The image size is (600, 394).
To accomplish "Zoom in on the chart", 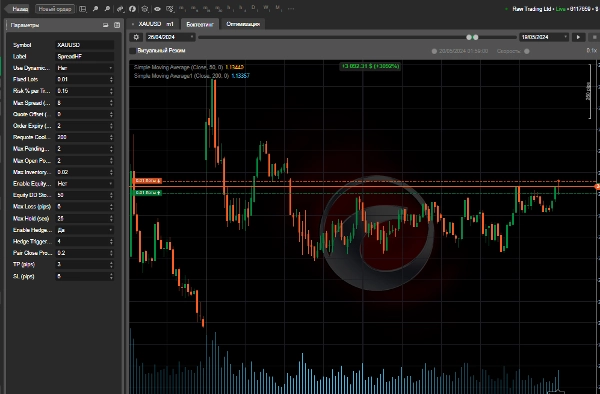I will tap(95, 9).
